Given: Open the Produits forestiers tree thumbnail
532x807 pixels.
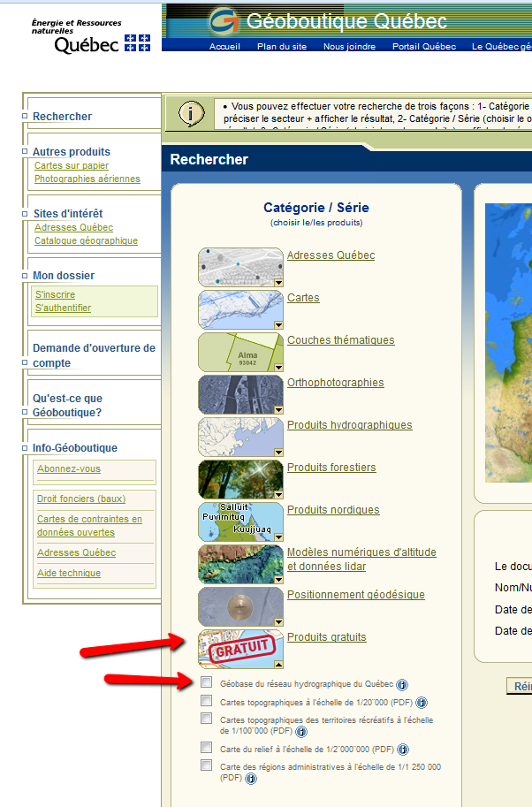Looking at the screenshot, I should (x=240, y=479).
